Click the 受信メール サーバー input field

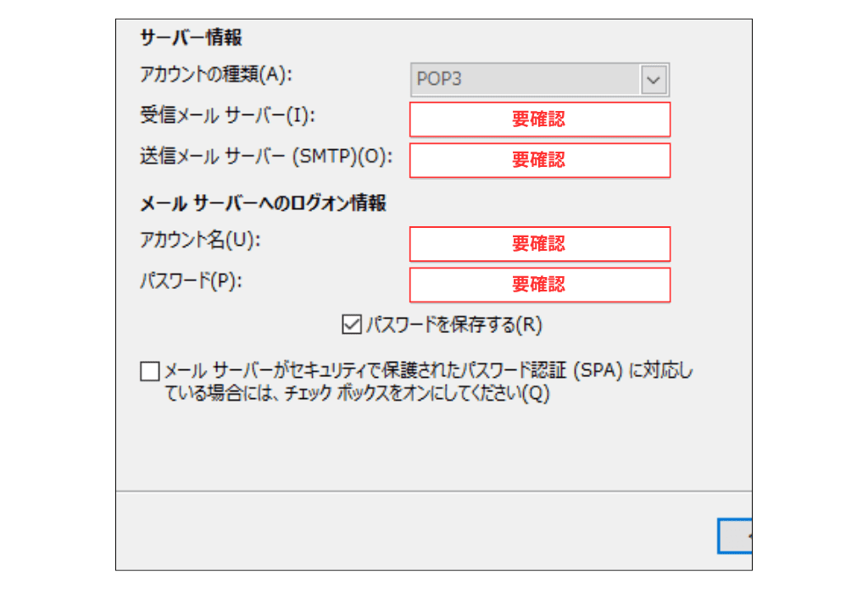[540, 119]
